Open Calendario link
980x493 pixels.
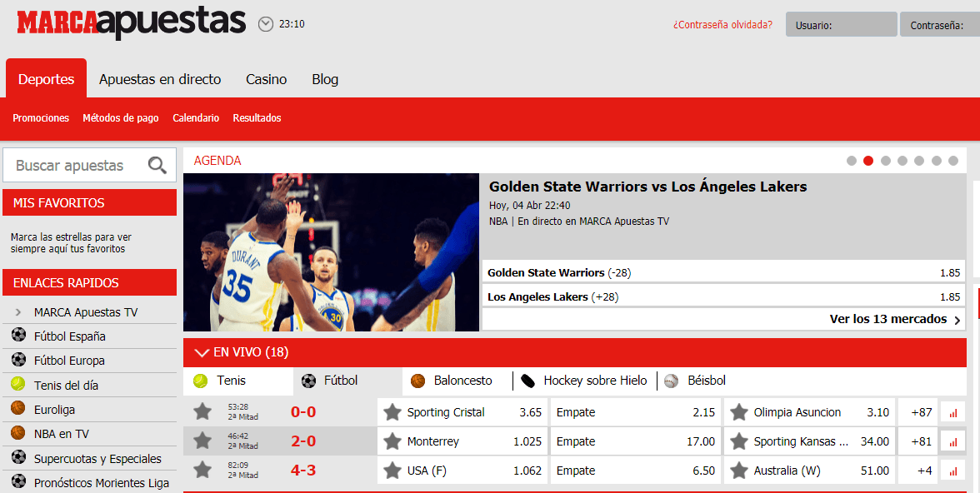[x=196, y=118]
